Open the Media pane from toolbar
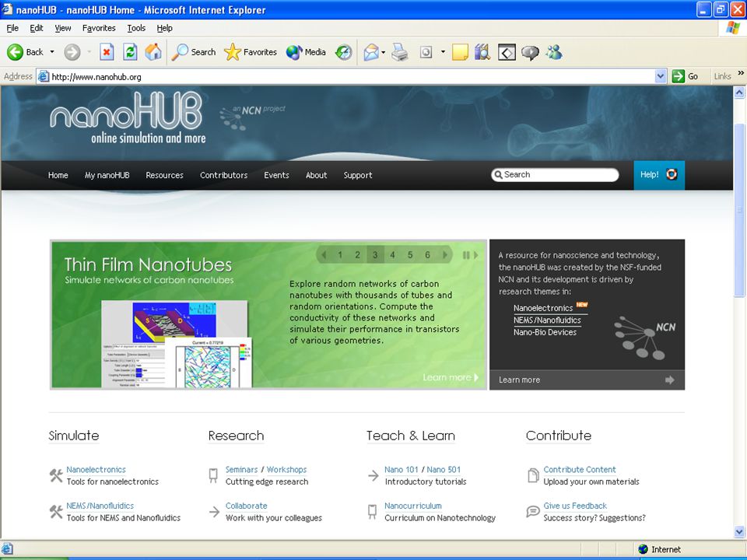The height and width of the screenshot is (560, 747). (x=306, y=52)
